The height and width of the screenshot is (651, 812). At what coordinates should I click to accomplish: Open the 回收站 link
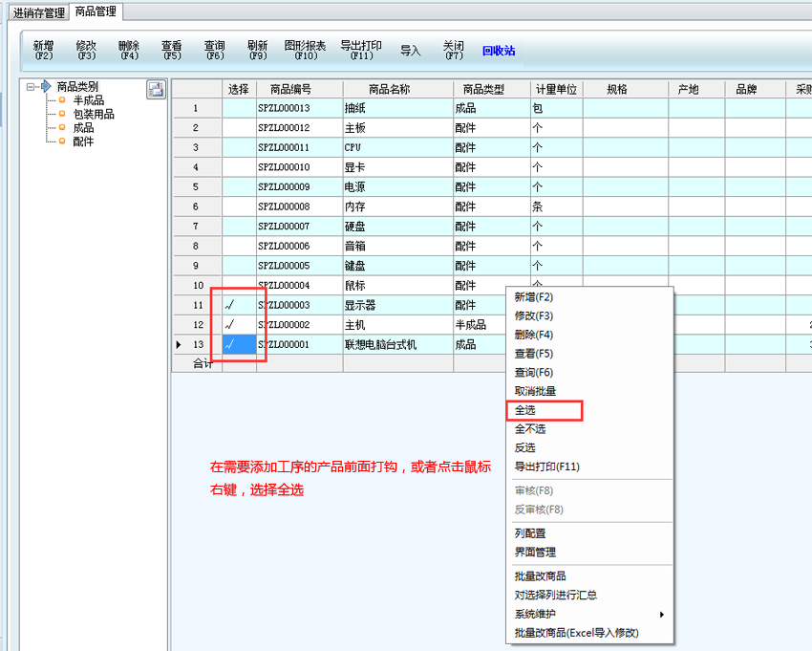[x=499, y=51]
